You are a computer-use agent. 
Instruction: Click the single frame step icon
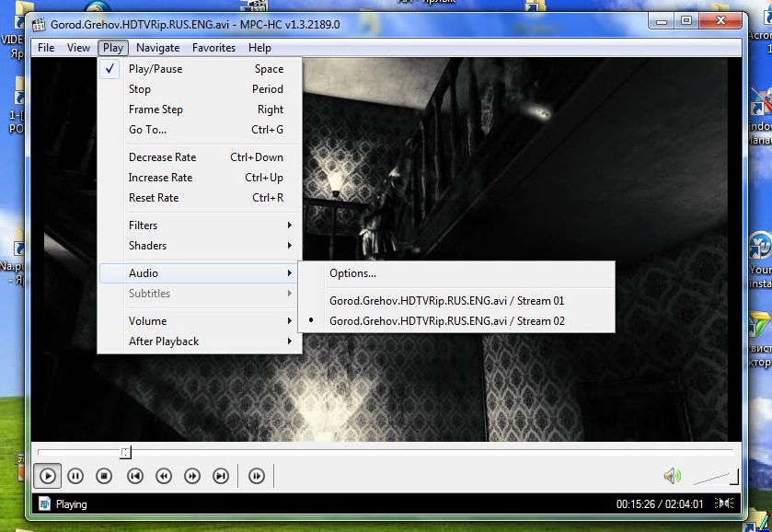coord(257,476)
